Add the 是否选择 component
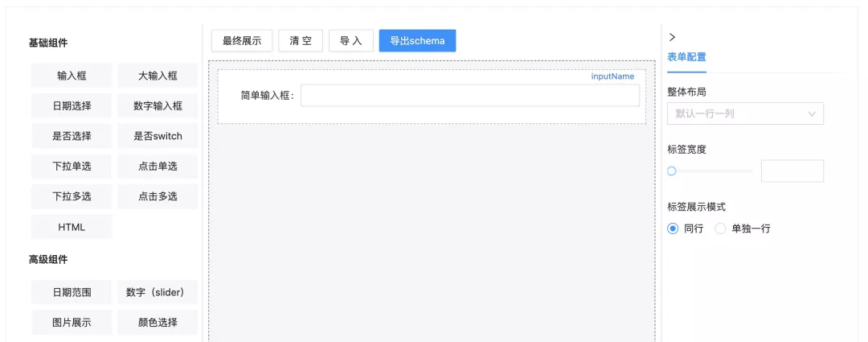The image size is (868, 342). click(x=72, y=136)
